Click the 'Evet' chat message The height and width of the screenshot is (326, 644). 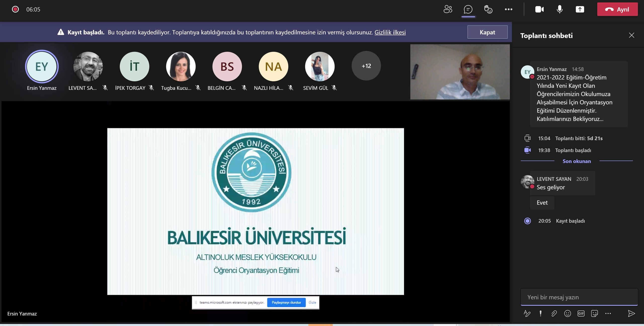(542, 203)
